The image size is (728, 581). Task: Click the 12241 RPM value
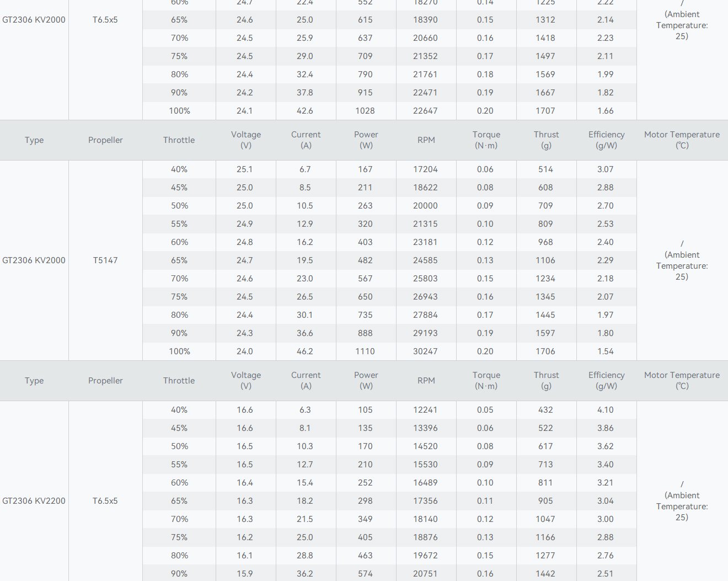(x=425, y=410)
